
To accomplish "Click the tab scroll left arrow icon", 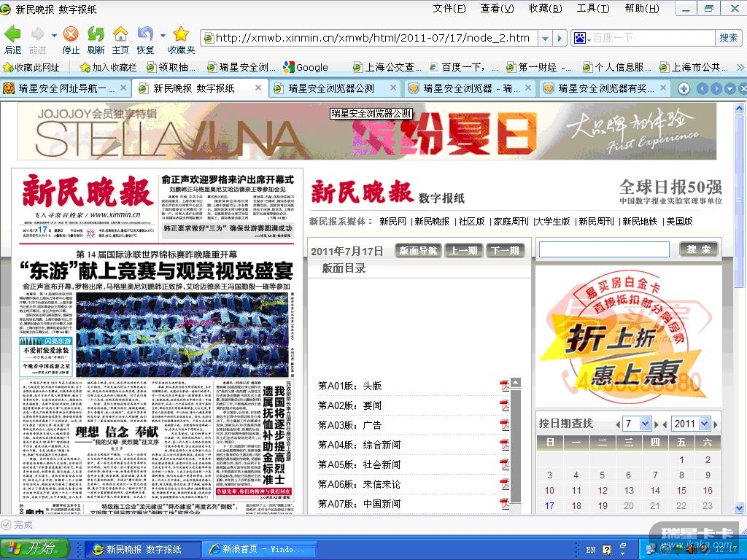I will click(703, 88).
